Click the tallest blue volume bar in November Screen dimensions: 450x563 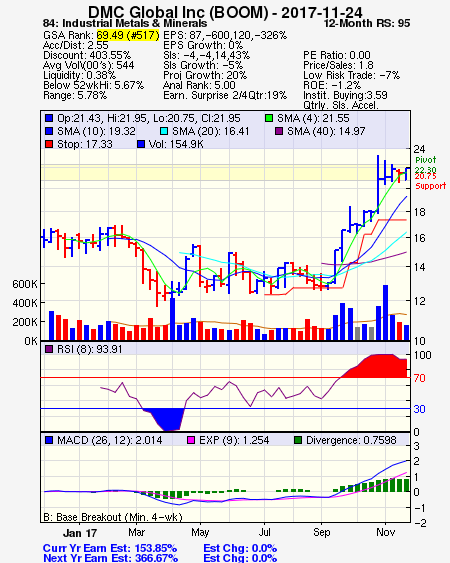tap(386, 313)
